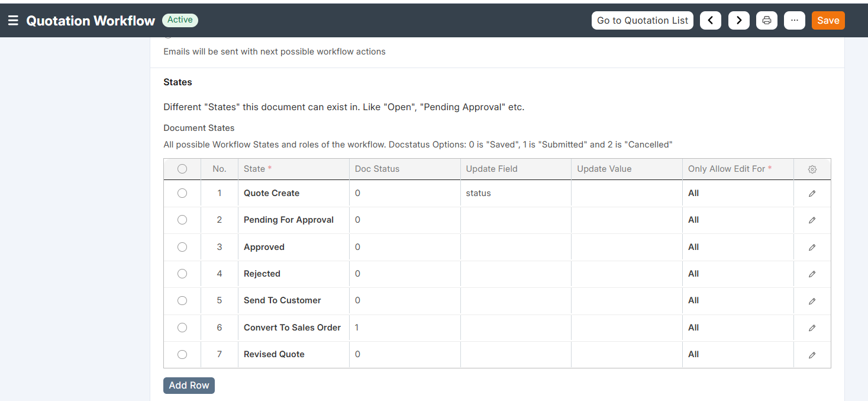
Task: Click the Revised Quote state cell
Action: pos(293,354)
